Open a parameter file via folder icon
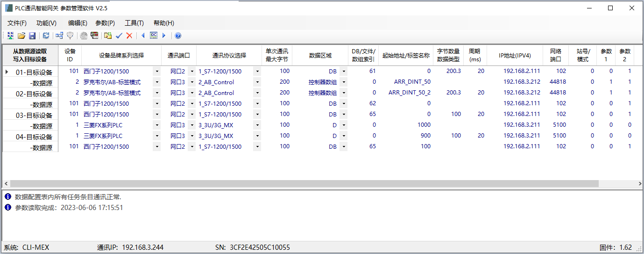 tap(21, 36)
